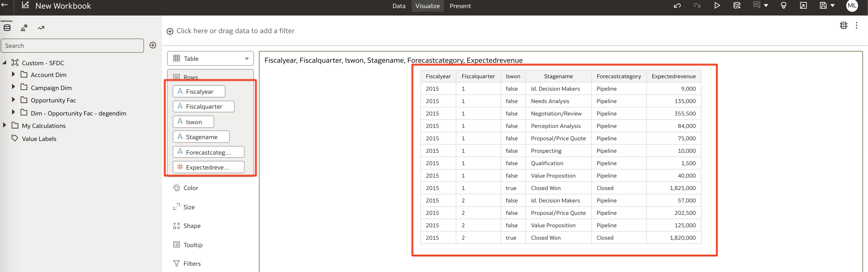Click the add data plus icon beside Search

(153, 45)
